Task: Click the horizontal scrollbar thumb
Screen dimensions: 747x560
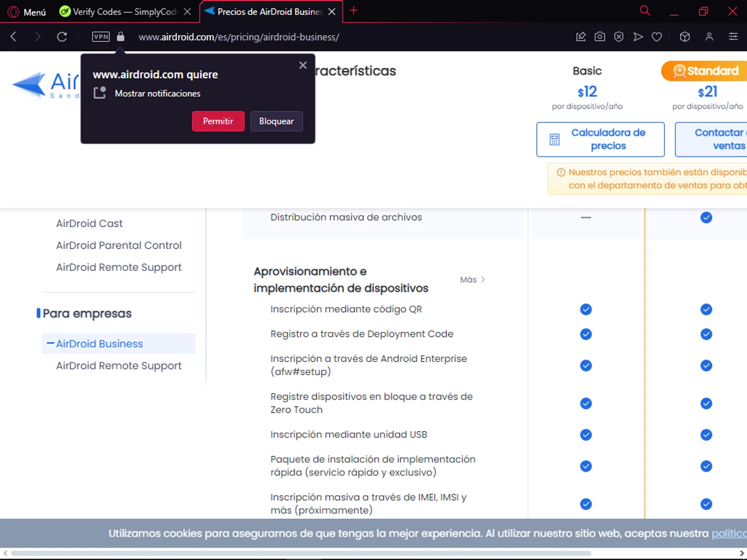Action: coord(301,553)
